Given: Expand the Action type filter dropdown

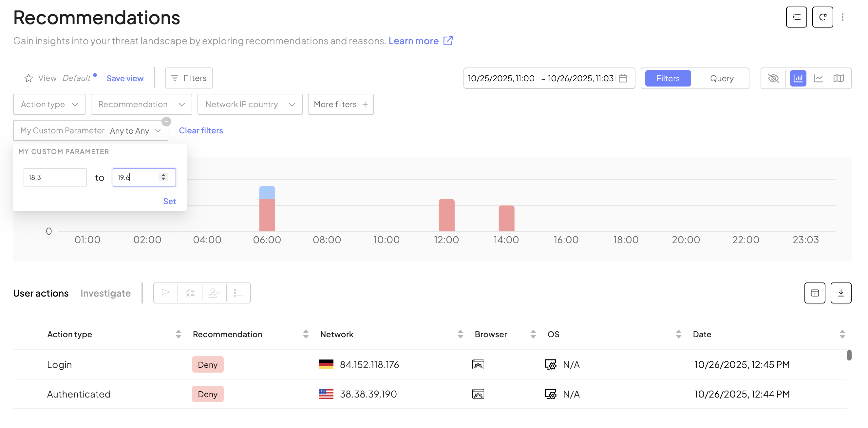Looking at the screenshot, I should [49, 104].
